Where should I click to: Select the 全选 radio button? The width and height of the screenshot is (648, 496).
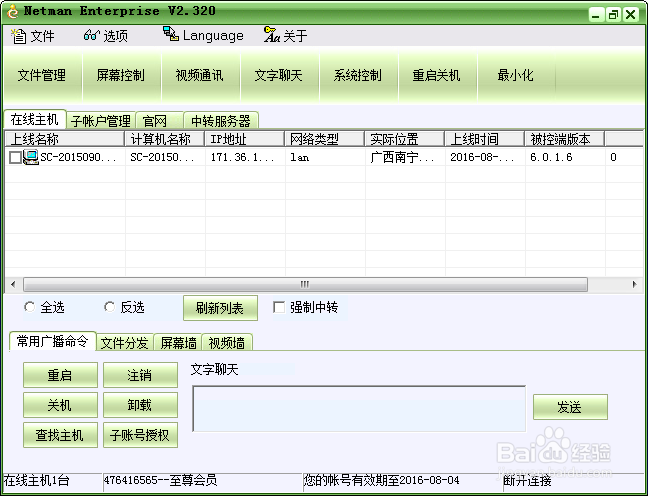click(x=29, y=307)
